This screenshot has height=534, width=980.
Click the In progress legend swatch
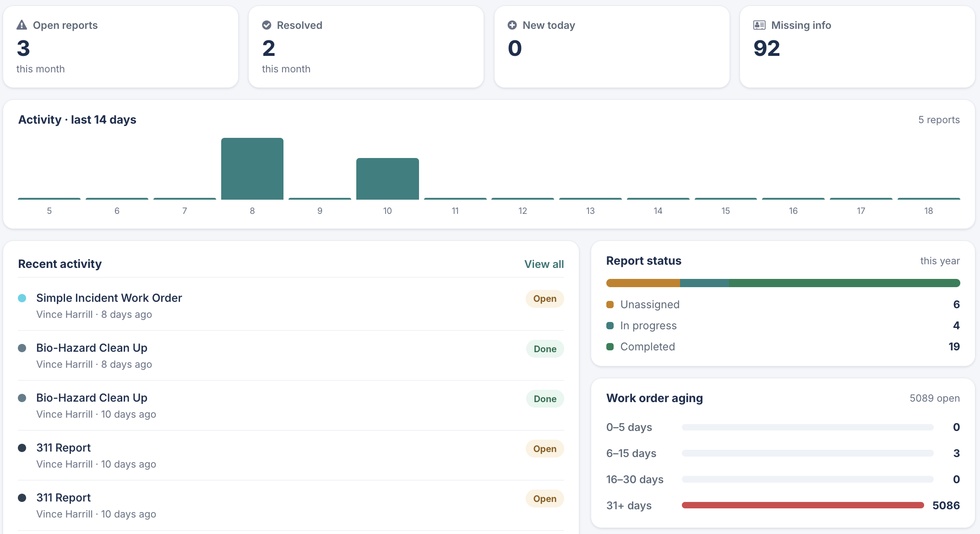pos(610,326)
